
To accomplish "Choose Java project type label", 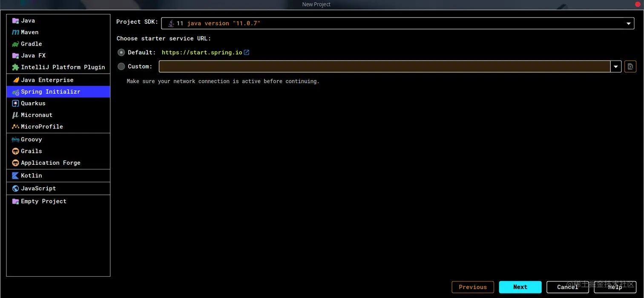I will (x=28, y=20).
